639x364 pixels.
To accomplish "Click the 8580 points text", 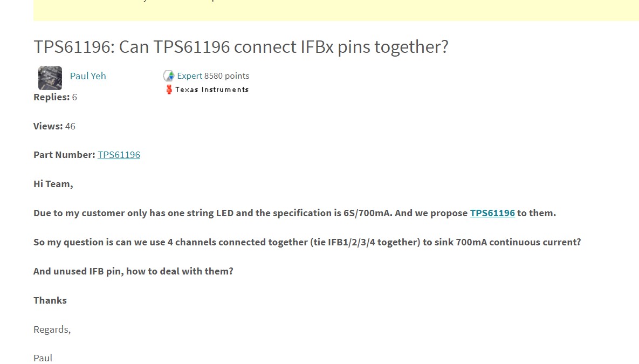I will pyautogui.click(x=226, y=76).
